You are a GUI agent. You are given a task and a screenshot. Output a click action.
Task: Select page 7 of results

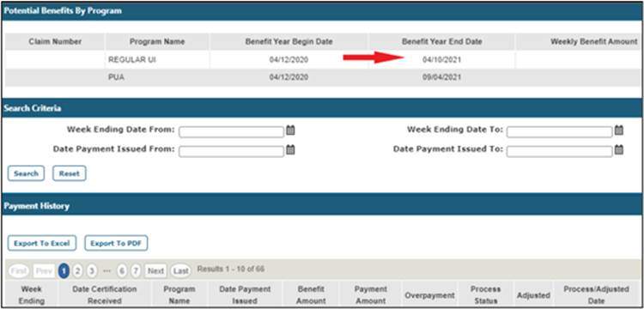click(x=136, y=271)
